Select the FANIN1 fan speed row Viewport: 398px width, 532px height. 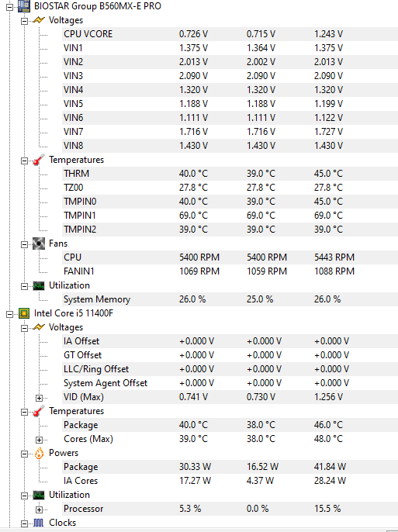230,271
